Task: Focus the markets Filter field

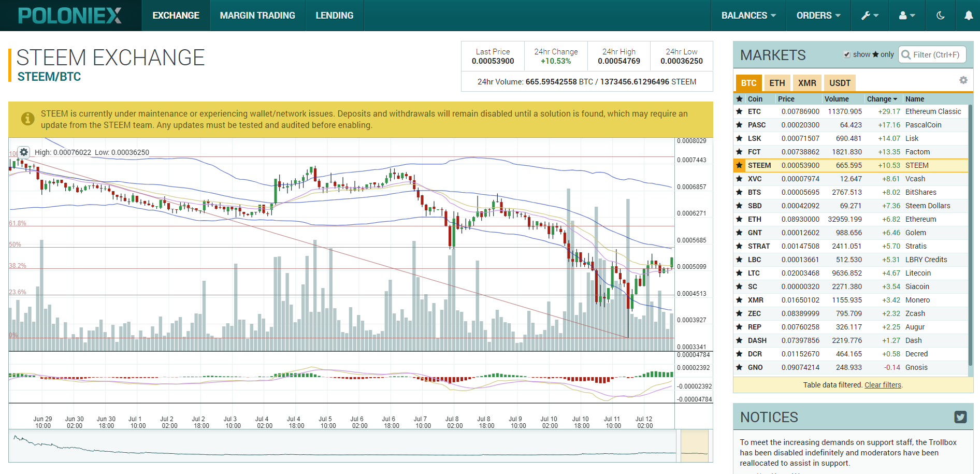Action: 932,54
